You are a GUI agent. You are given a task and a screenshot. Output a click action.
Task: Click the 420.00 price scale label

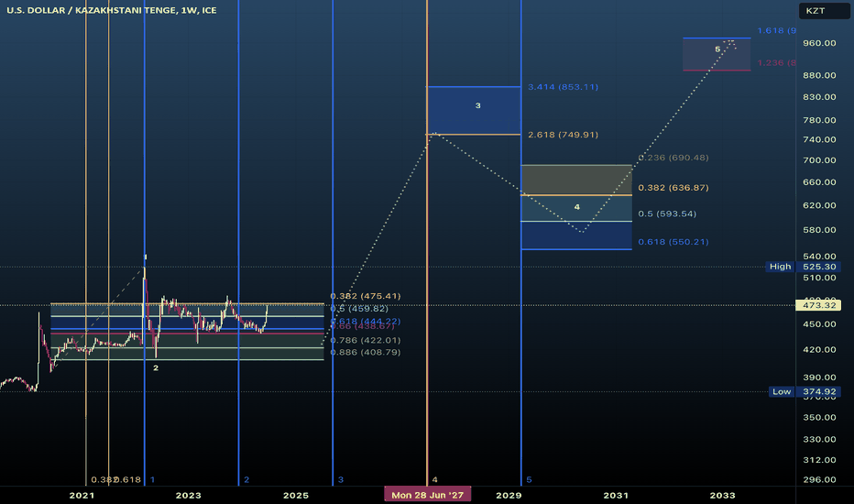coord(819,350)
